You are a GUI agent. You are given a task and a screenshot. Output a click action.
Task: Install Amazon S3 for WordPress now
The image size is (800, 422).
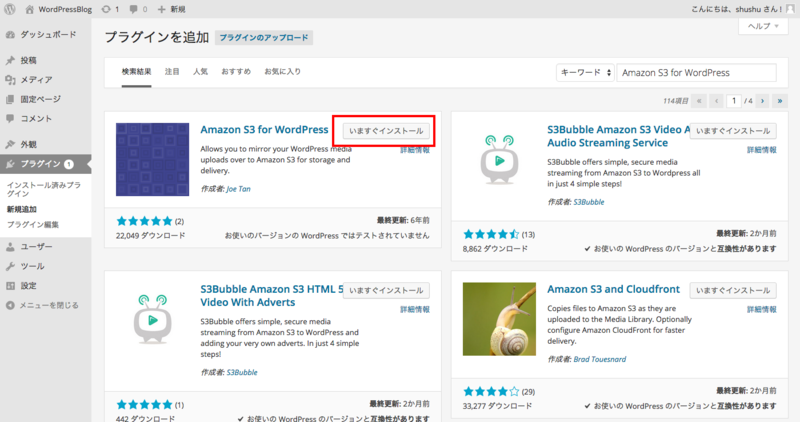click(x=386, y=131)
